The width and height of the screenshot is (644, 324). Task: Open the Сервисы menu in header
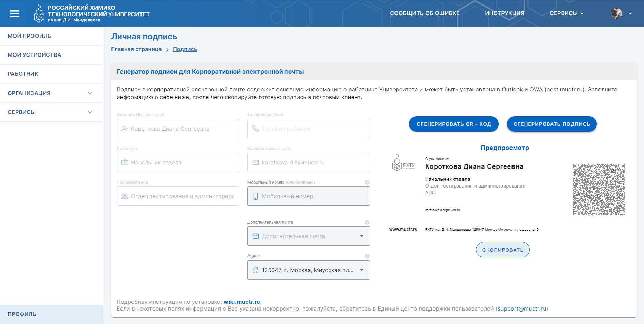click(566, 13)
